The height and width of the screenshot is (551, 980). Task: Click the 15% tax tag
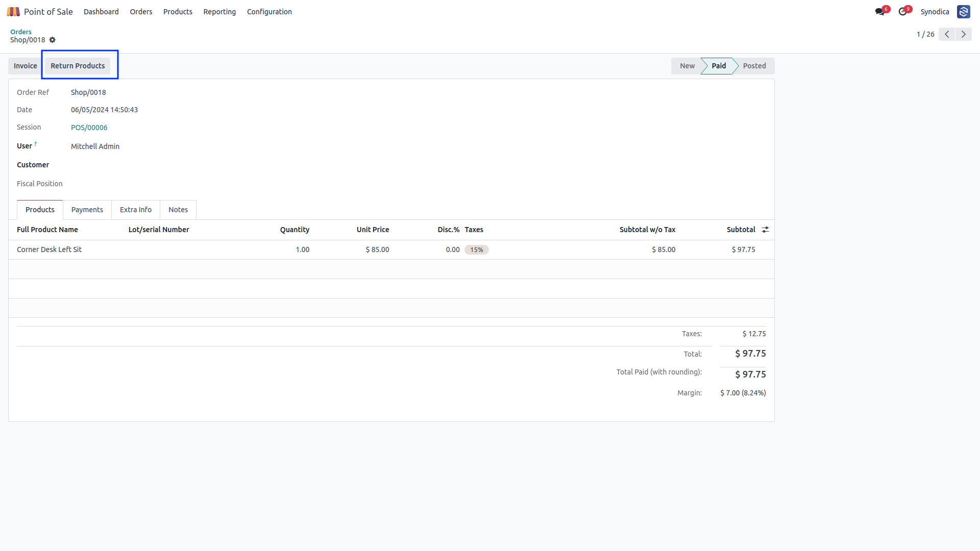point(477,249)
